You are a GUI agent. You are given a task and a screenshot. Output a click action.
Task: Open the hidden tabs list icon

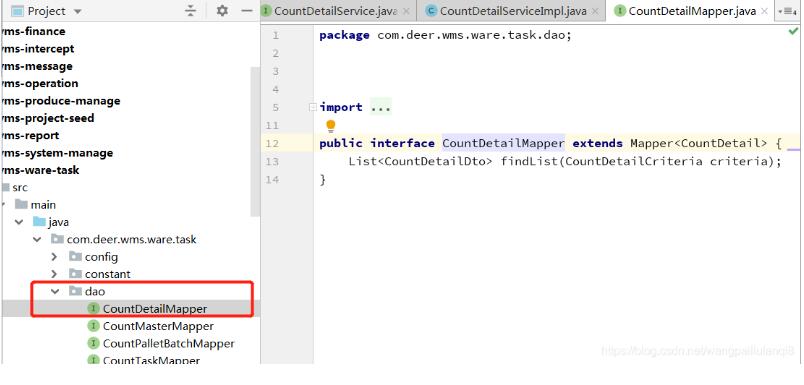click(x=790, y=11)
